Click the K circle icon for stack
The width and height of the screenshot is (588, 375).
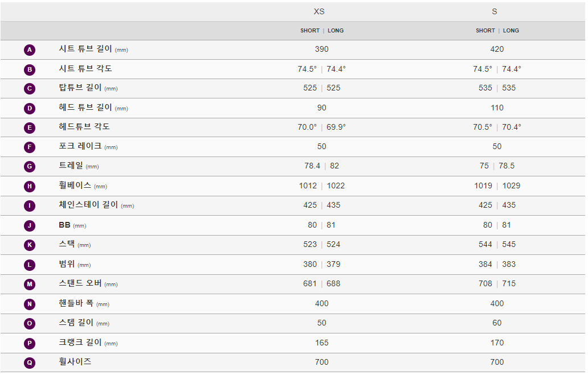pyautogui.click(x=30, y=245)
